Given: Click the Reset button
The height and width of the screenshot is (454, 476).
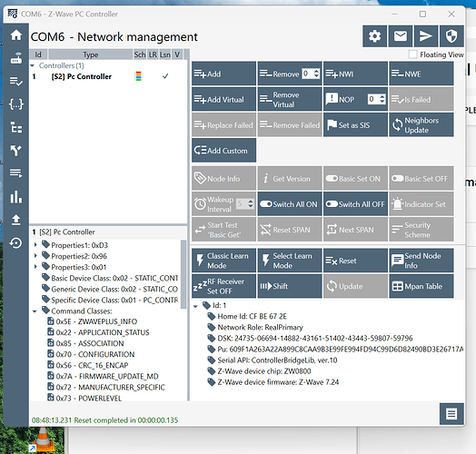Looking at the screenshot, I should pyautogui.click(x=355, y=261).
